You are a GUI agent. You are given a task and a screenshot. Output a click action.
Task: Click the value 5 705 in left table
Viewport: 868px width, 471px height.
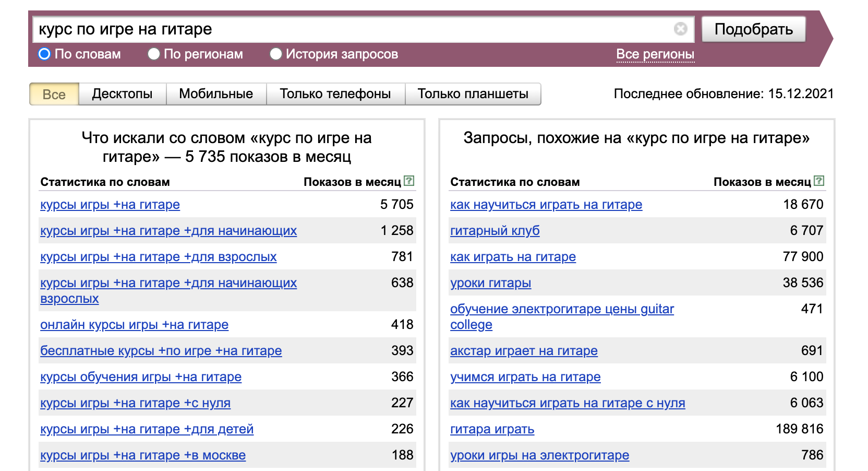pyautogui.click(x=397, y=204)
